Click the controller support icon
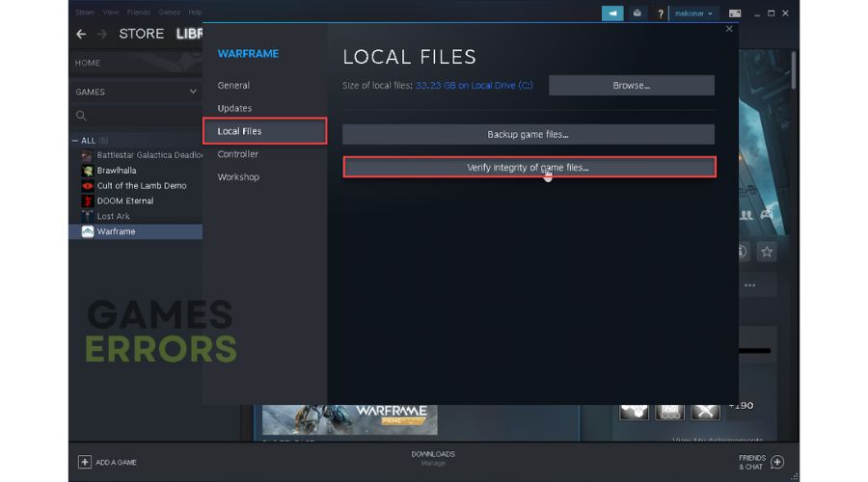Screen dimensions: 868x482 767,214
